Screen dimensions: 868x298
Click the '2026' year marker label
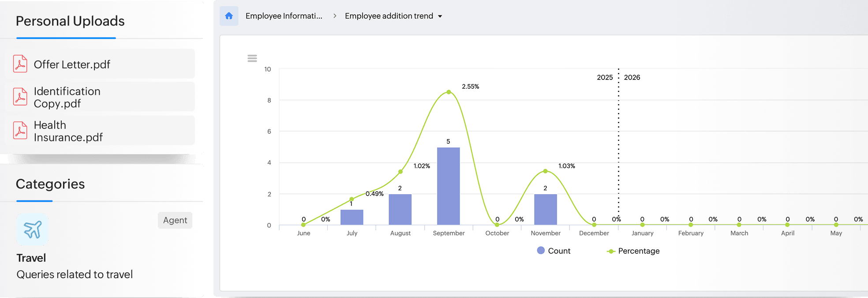pos(632,77)
